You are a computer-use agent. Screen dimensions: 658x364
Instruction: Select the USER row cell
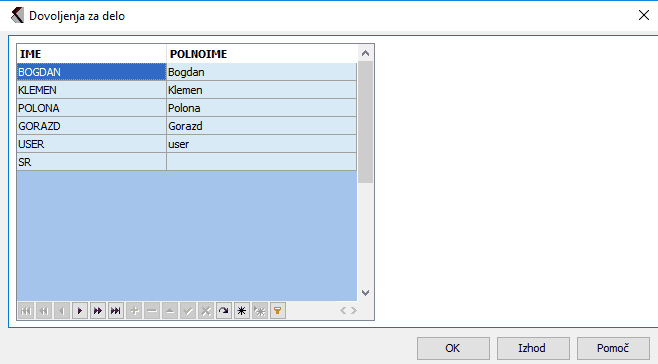tap(91, 144)
